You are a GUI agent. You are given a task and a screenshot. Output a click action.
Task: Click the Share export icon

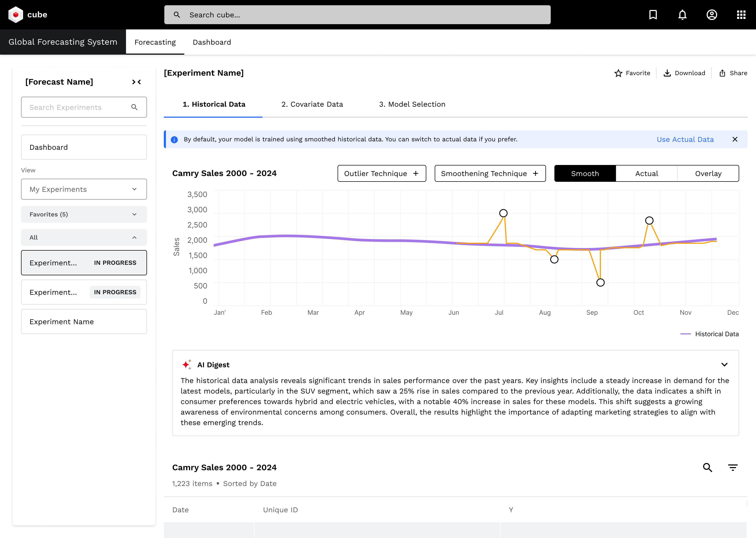pos(722,73)
